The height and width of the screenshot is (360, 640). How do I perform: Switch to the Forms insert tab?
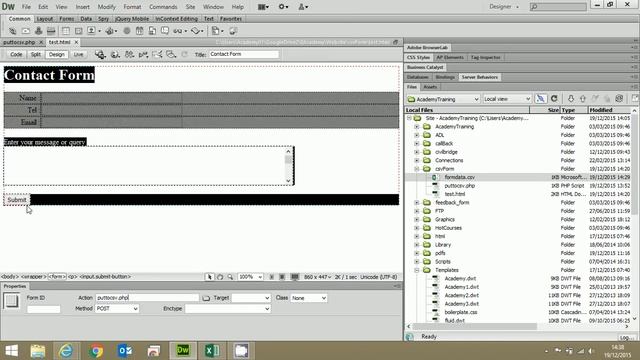pos(67,19)
